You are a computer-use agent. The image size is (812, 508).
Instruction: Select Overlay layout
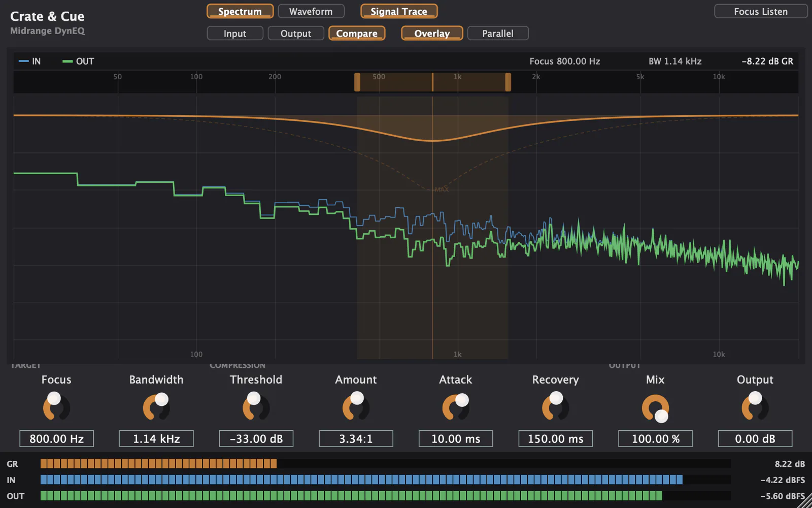point(432,33)
